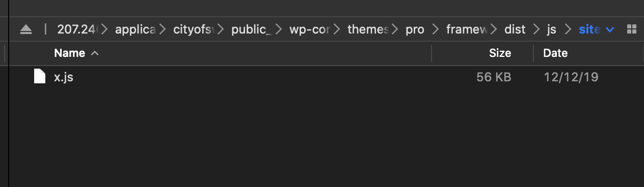This screenshot has height=187, width=644.
Task: Jump to the dist breadcrumb folder
Action: point(515,29)
